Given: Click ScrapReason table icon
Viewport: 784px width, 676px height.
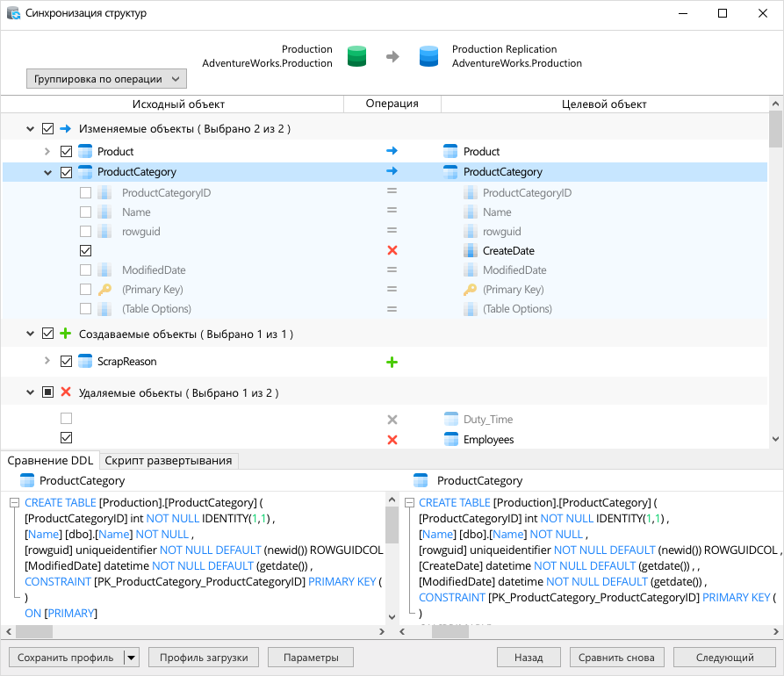Looking at the screenshot, I should [x=85, y=361].
